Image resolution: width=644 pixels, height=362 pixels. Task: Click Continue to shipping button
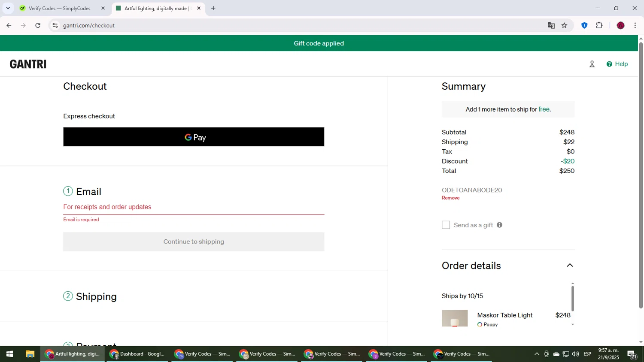tap(194, 242)
